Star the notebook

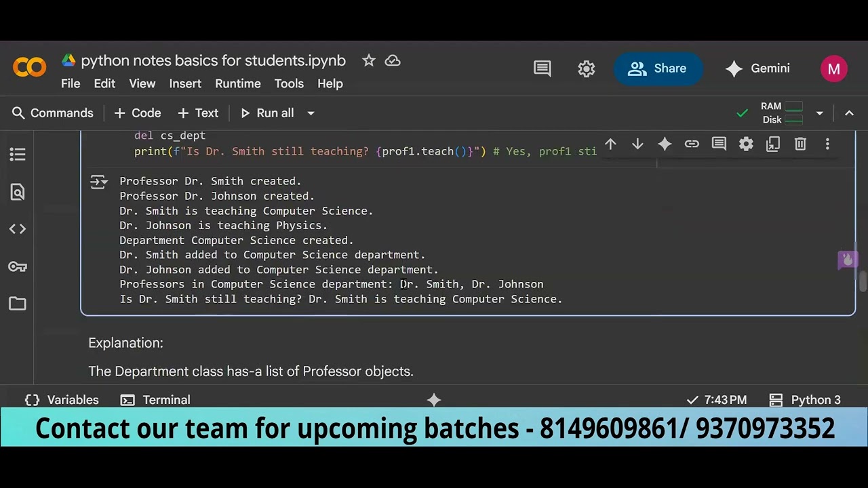click(x=369, y=60)
